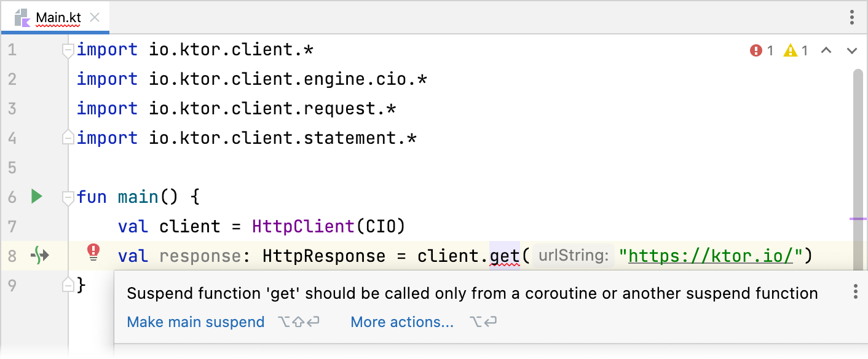868x359 pixels.
Task: Click the suspend function call gutter icon on line 8
Action: tap(41, 256)
